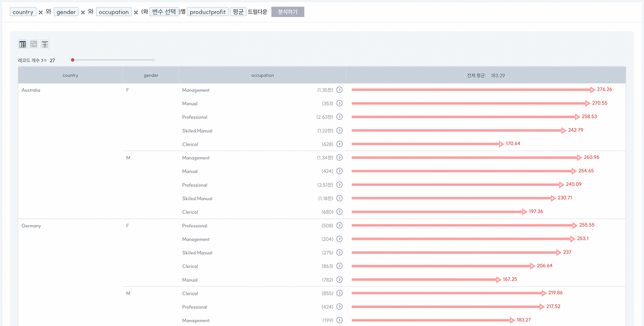The image size is (644, 326).
Task: Switch to the third grid layout view icon
Action: [45, 44]
